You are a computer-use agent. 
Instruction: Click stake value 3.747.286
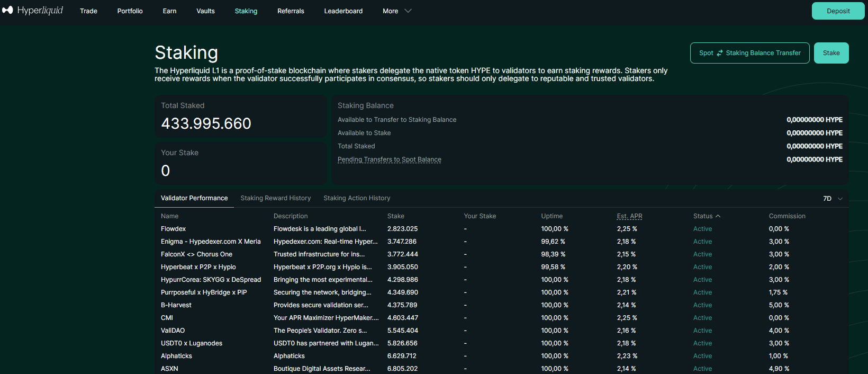[402, 242]
